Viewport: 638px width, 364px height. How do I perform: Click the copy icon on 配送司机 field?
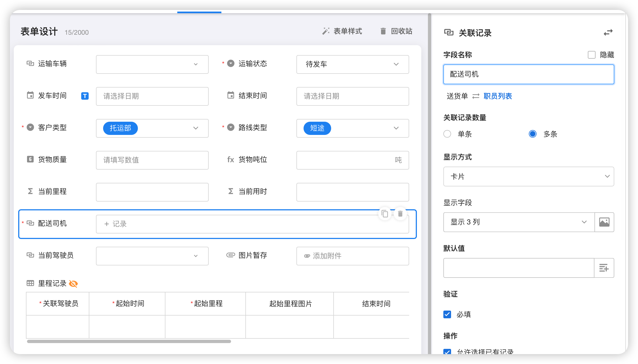click(x=385, y=214)
